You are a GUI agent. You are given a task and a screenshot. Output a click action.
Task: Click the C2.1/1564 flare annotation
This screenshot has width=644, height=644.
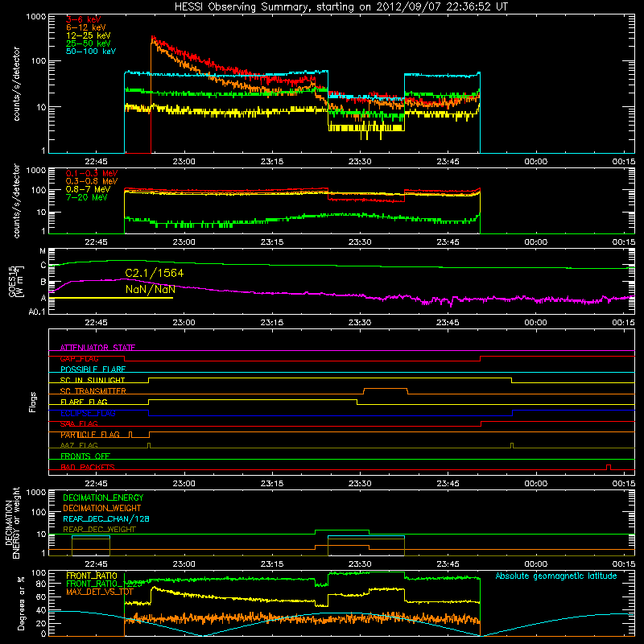(155, 273)
